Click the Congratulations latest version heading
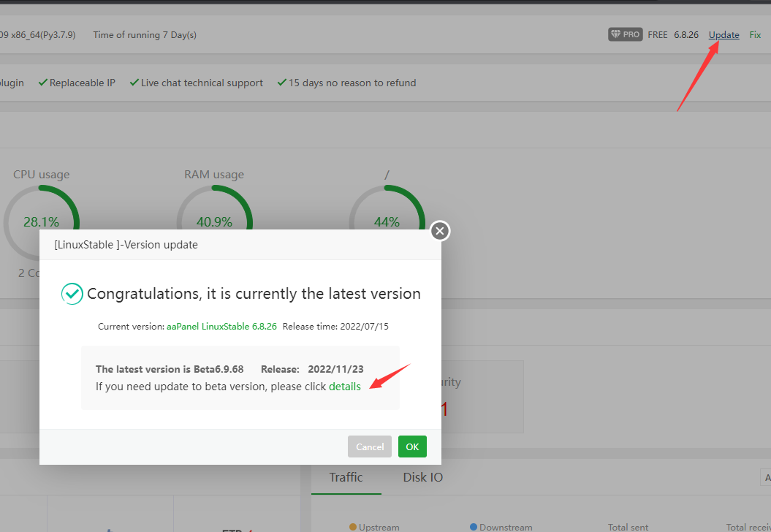This screenshot has width=771, height=532. pyautogui.click(x=254, y=294)
